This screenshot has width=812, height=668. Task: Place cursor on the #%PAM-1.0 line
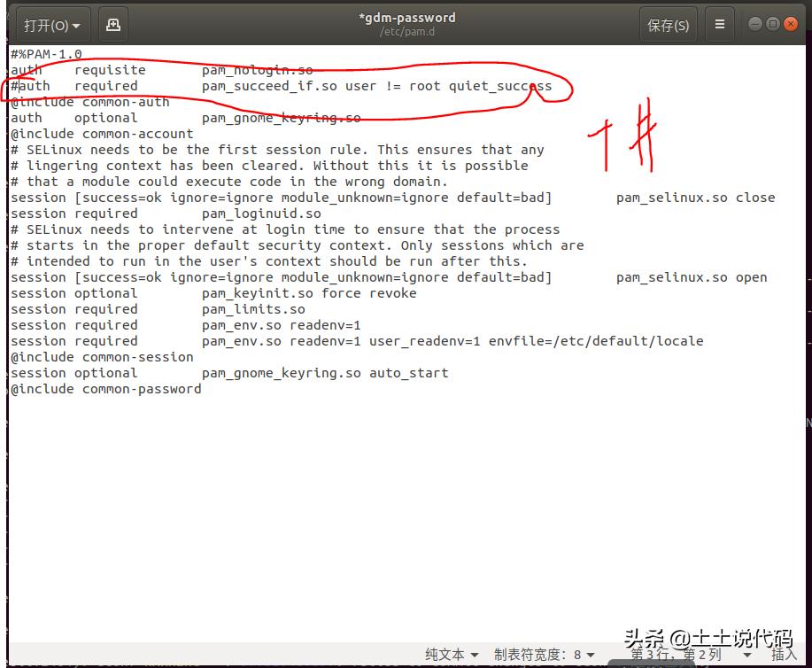click(x=51, y=53)
